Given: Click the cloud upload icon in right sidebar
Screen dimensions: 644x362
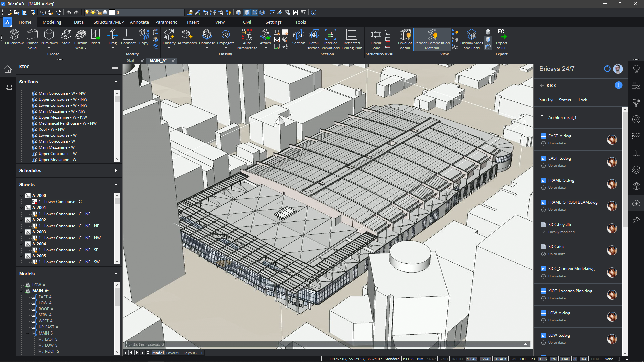Looking at the screenshot, I should [636, 203].
